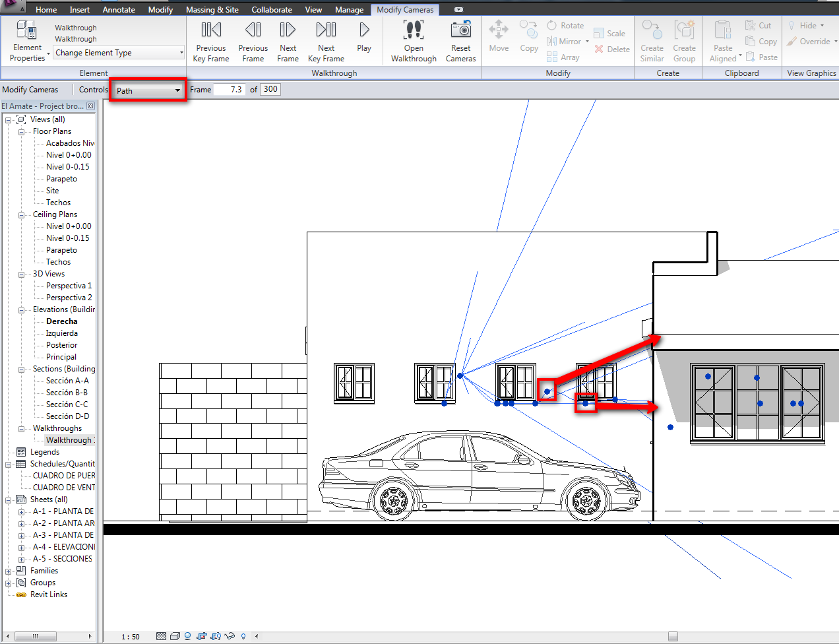Advance to the Next Frame
The height and width of the screenshot is (644, 839).
[288, 30]
